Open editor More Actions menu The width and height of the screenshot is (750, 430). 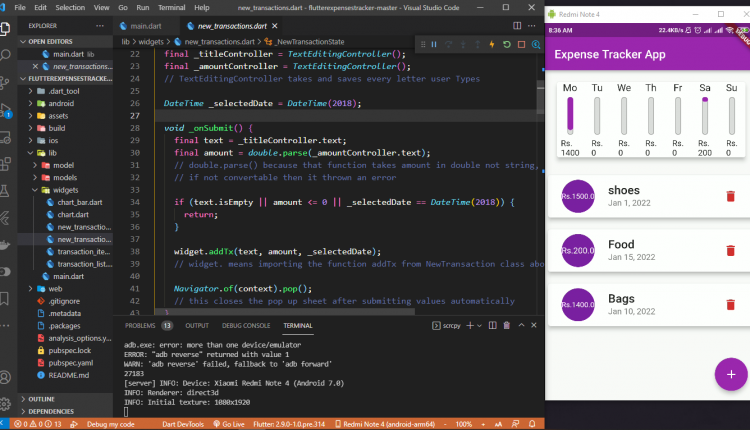532,26
